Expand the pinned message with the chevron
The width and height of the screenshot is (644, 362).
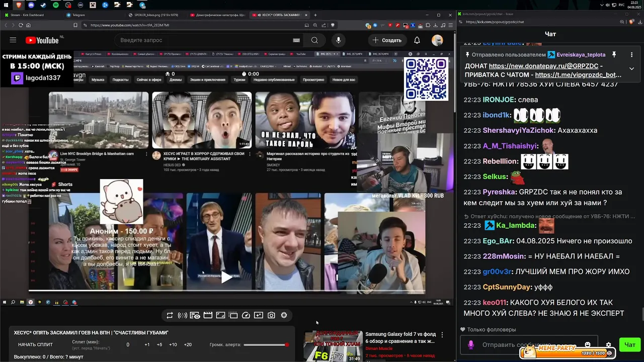pyautogui.click(x=631, y=68)
